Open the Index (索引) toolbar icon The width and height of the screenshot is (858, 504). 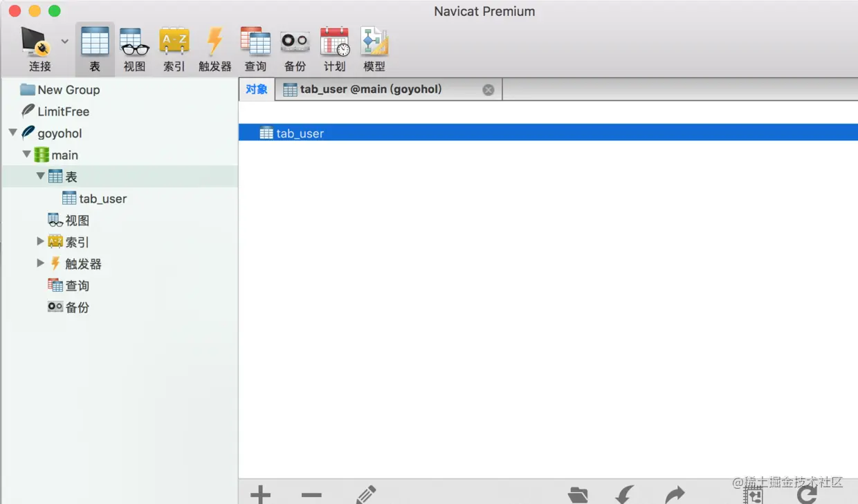[174, 49]
